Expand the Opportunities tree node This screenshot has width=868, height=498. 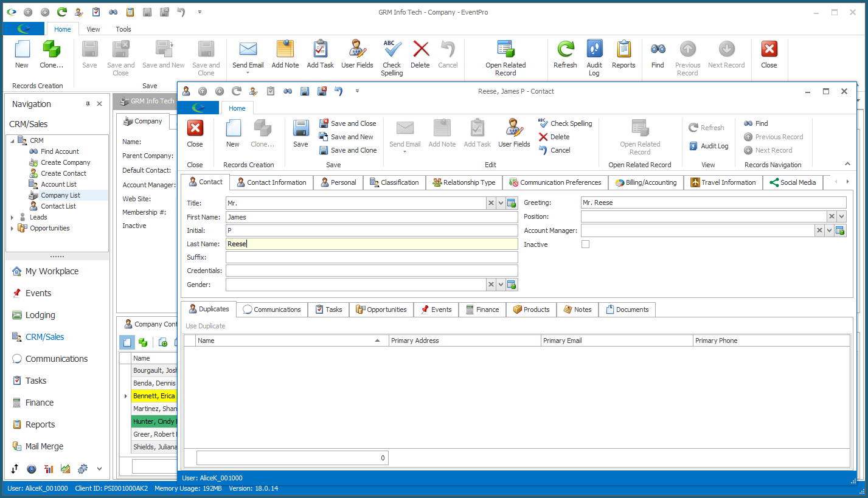coord(12,228)
